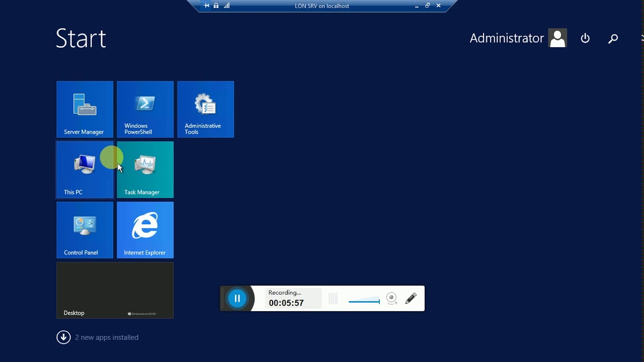Close the LON SRV connection bar
The image size is (644, 362).
(439, 6)
